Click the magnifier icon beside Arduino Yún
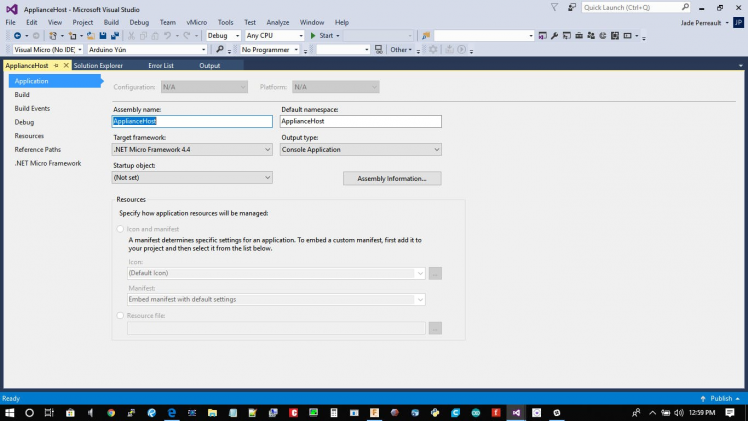The width and height of the screenshot is (748, 421). pyautogui.click(x=220, y=49)
